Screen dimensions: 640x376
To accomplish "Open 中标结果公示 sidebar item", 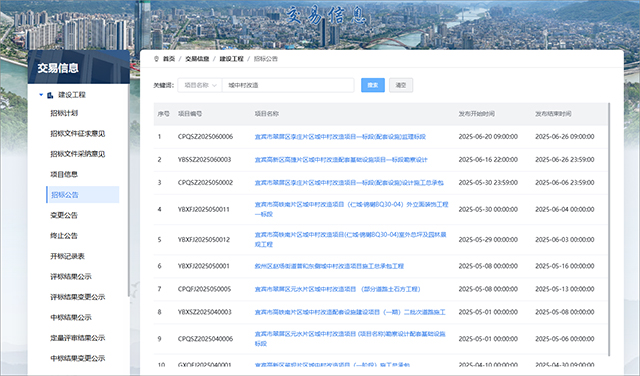I will pos(71,317).
